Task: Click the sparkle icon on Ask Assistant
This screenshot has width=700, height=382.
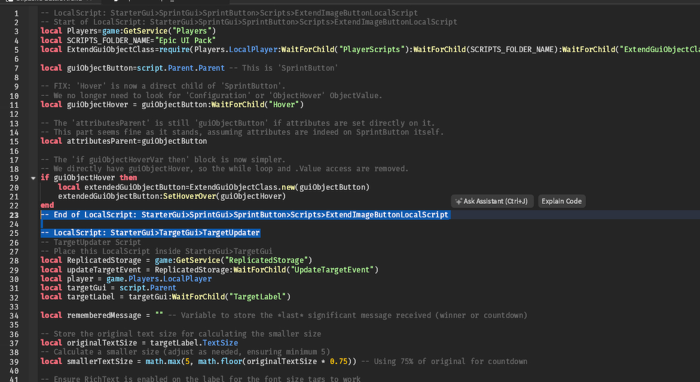Action: pos(458,202)
